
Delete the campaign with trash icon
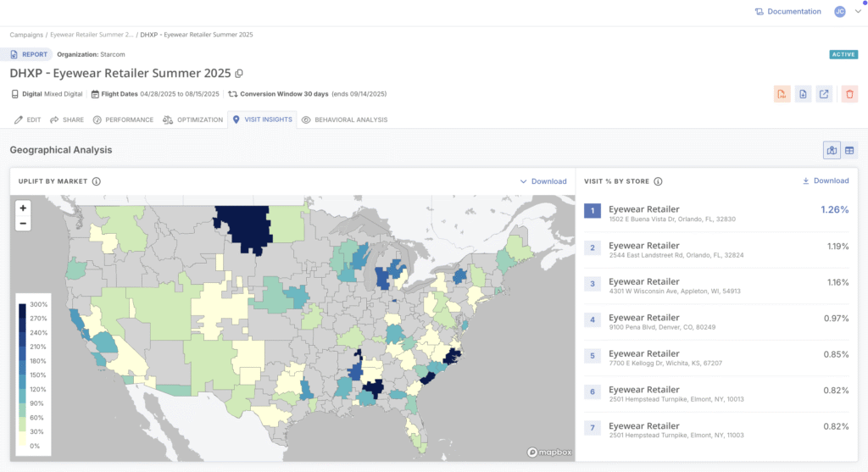849,94
